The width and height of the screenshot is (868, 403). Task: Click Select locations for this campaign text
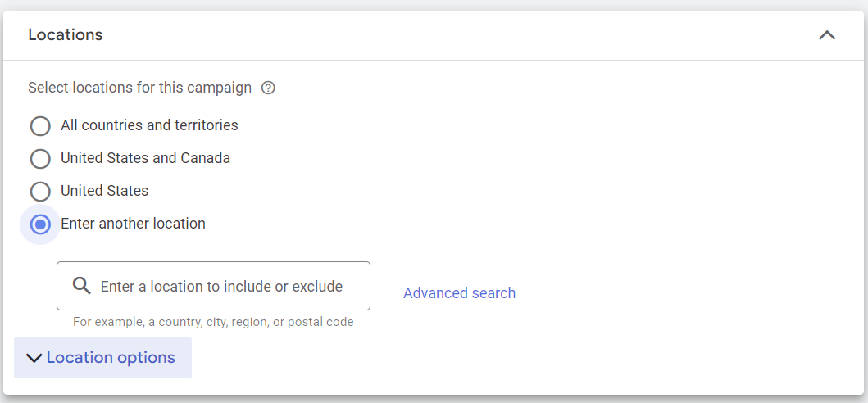[139, 88]
